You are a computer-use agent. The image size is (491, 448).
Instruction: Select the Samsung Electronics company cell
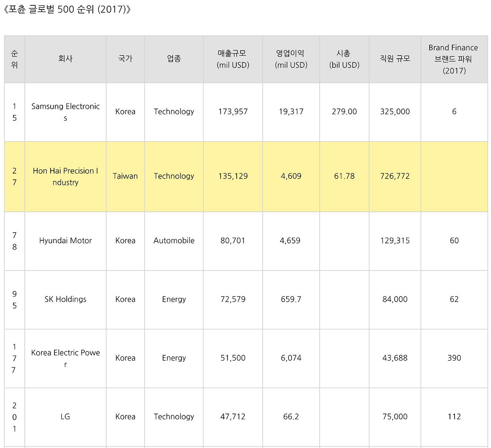click(65, 112)
